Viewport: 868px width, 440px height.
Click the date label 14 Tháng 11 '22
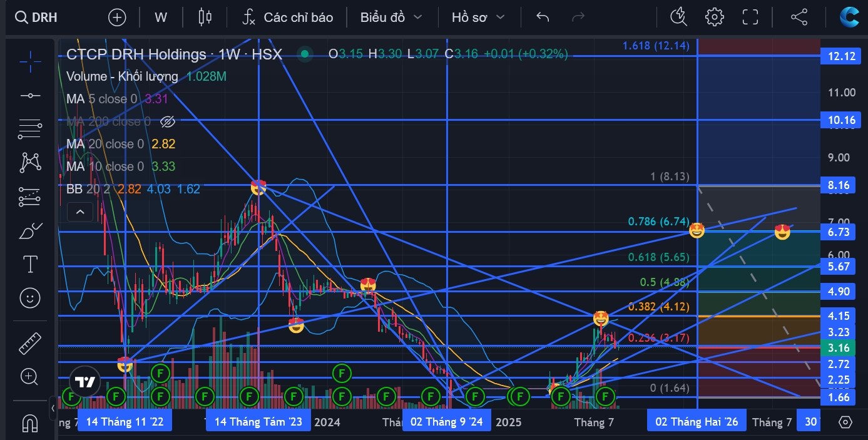pyautogui.click(x=125, y=422)
